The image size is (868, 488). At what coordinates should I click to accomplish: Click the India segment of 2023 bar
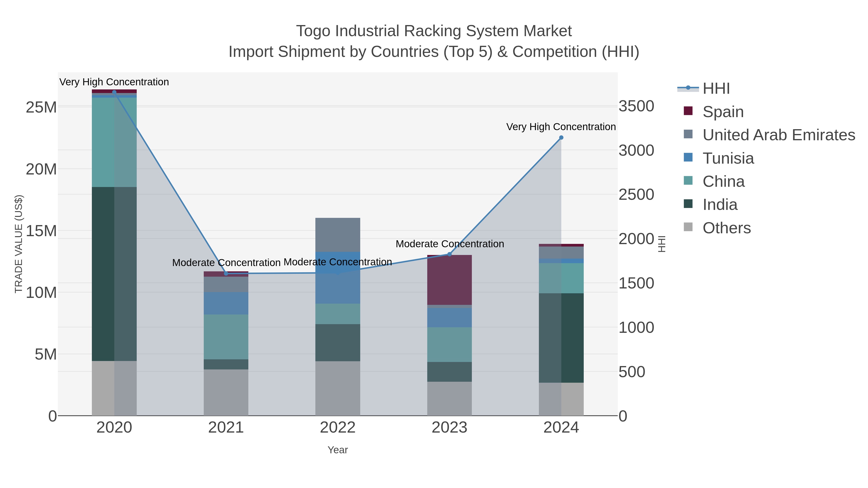pos(449,372)
